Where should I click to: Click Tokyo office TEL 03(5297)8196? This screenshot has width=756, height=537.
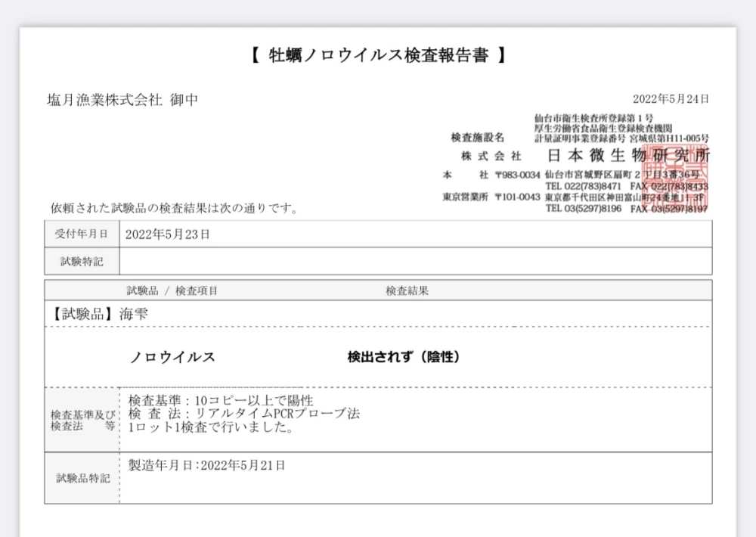pos(584,209)
